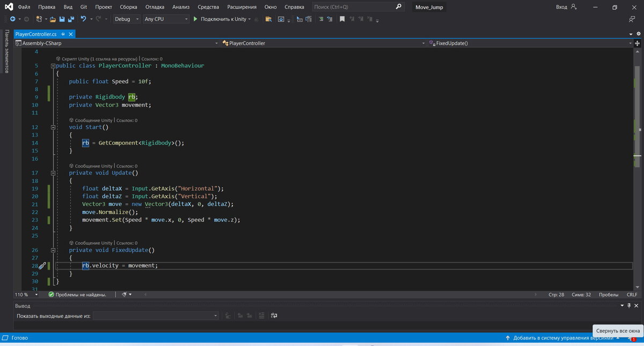The height and width of the screenshot is (346, 644).
Task: Click the bookmark icon in the toolbar
Action: [343, 19]
